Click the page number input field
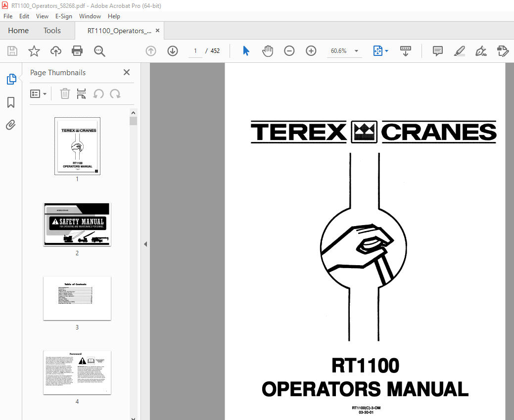This screenshot has width=514, height=420. point(195,51)
